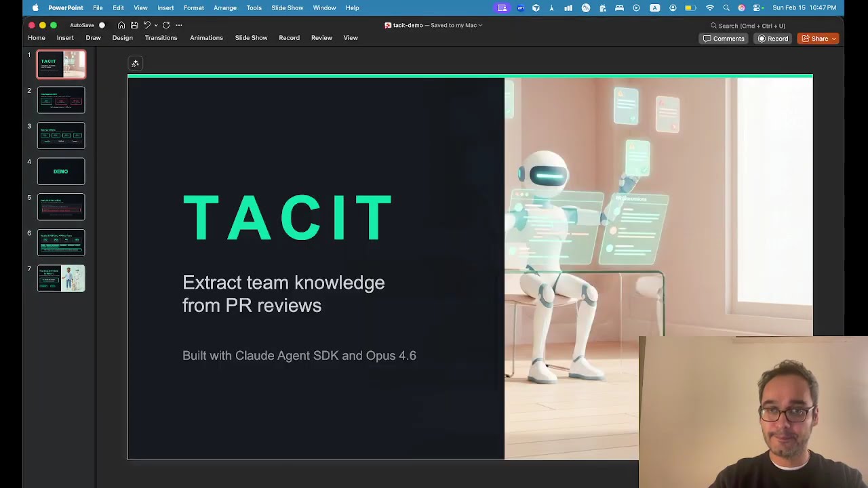Click the Save icon in the title bar
Image resolution: width=868 pixels, height=488 pixels.
(x=134, y=25)
